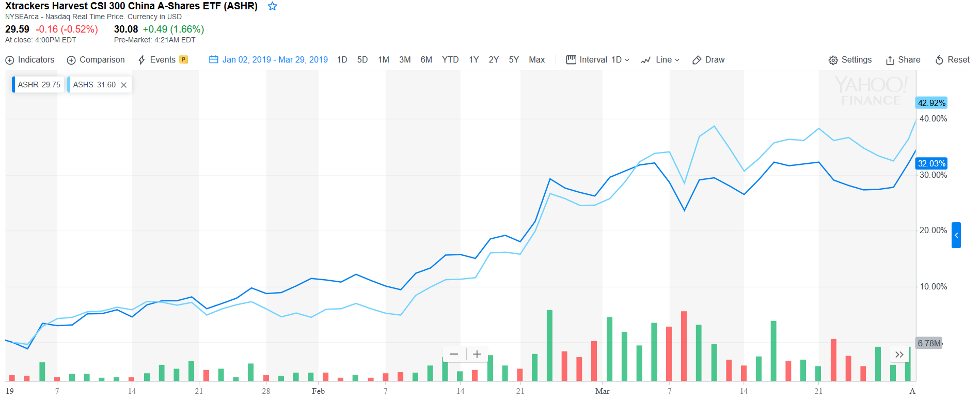Expand the Line chart type dropdown
980x398 pixels.
coord(660,60)
